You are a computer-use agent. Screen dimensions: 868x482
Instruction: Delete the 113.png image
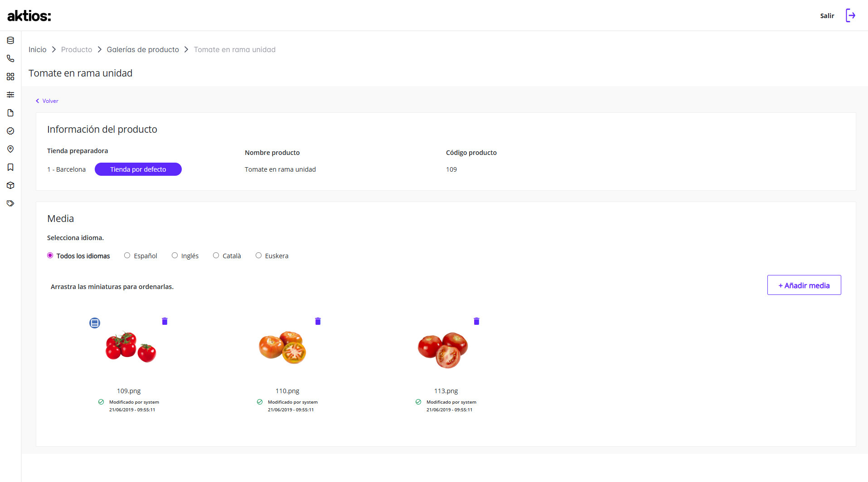476,321
